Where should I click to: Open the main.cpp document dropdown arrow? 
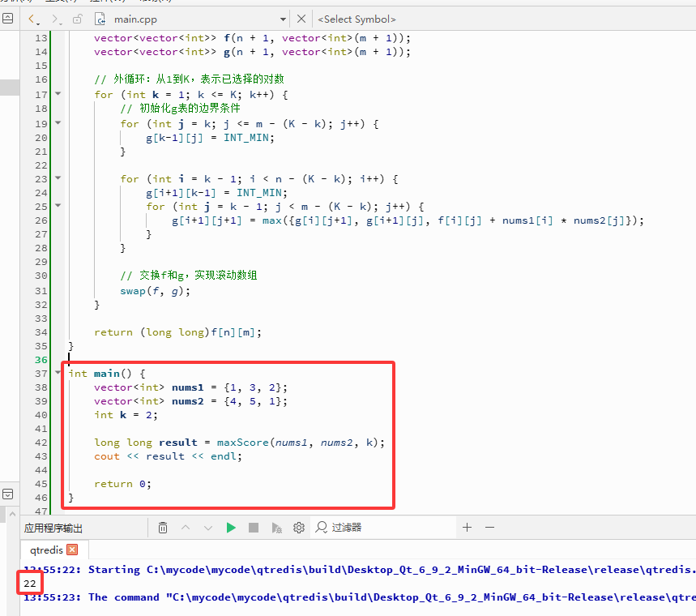pyautogui.click(x=283, y=19)
